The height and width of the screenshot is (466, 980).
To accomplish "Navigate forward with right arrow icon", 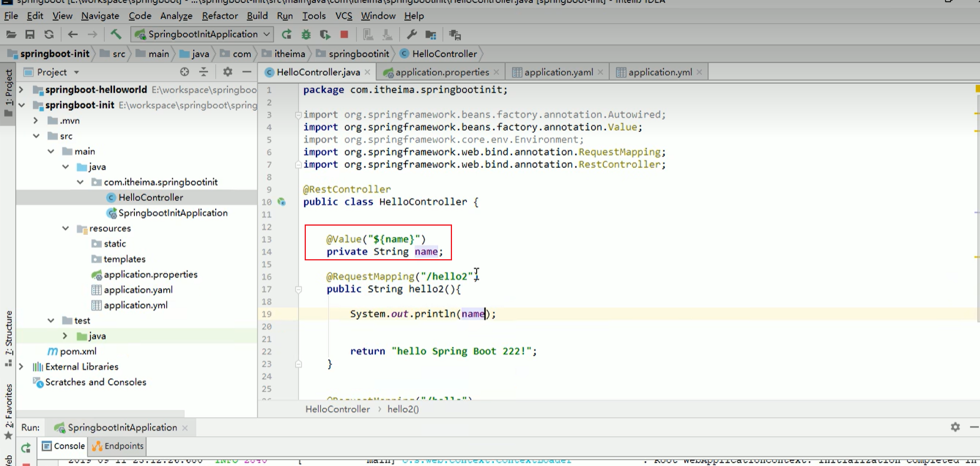I will (x=93, y=35).
